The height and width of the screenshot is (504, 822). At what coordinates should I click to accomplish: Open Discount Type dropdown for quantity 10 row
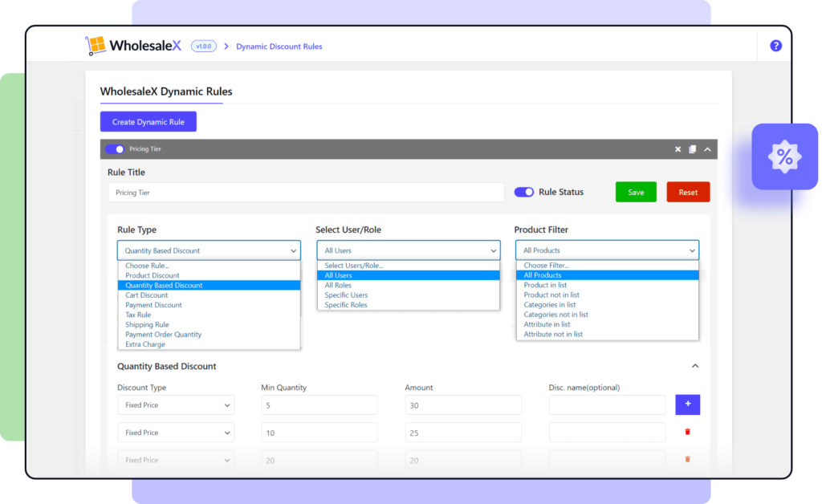(x=176, y=433)
